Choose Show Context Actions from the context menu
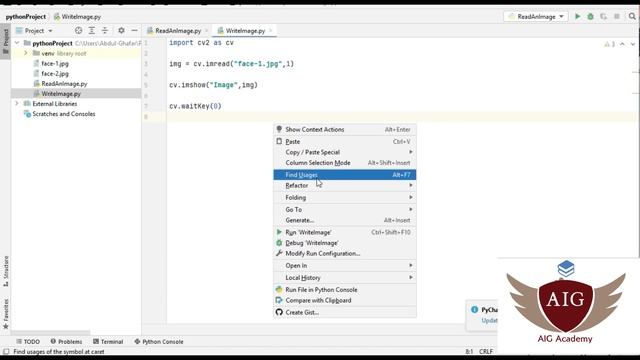 tap(345, 129)
